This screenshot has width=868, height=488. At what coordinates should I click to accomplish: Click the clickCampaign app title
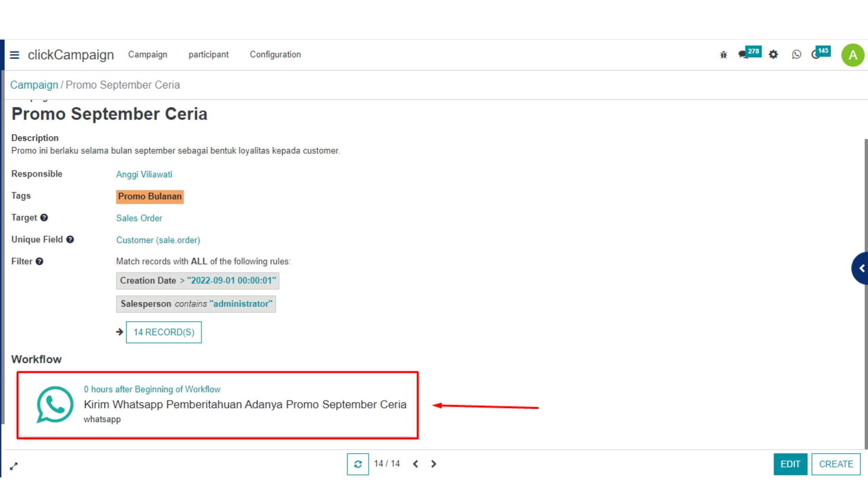coord(71,55)
